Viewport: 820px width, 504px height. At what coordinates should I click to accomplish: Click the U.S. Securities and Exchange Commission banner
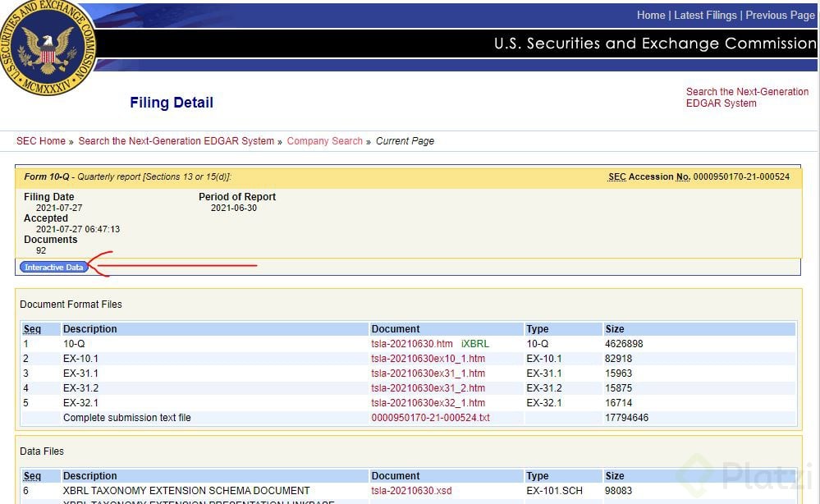[654, 44]
